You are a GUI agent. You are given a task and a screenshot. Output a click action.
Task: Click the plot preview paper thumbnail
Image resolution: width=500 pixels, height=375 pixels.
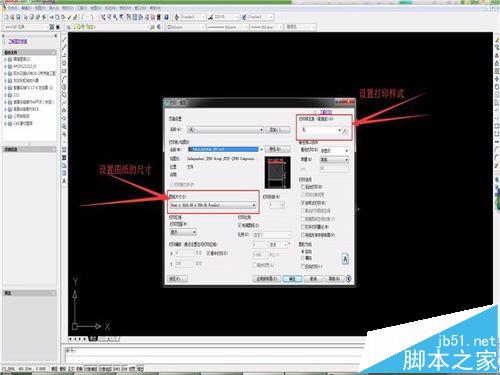coord(277,172)
